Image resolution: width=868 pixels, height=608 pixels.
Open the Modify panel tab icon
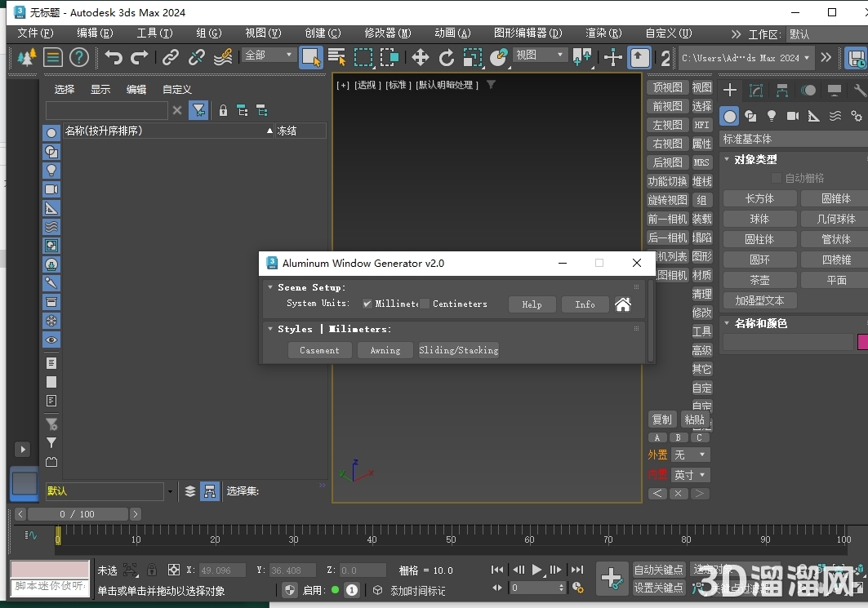[755, 90]
